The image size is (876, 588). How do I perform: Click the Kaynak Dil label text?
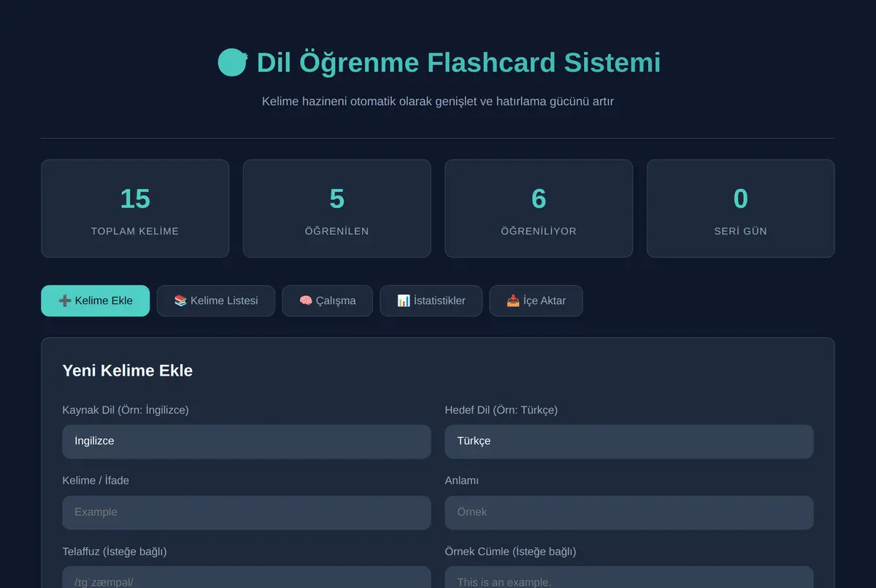coord(126,410)
